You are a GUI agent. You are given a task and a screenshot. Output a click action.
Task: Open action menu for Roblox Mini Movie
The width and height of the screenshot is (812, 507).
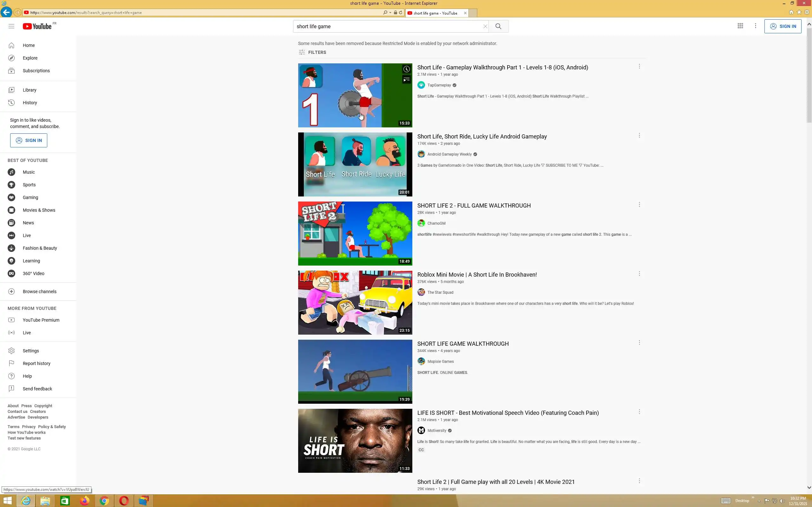click(639, 273)
